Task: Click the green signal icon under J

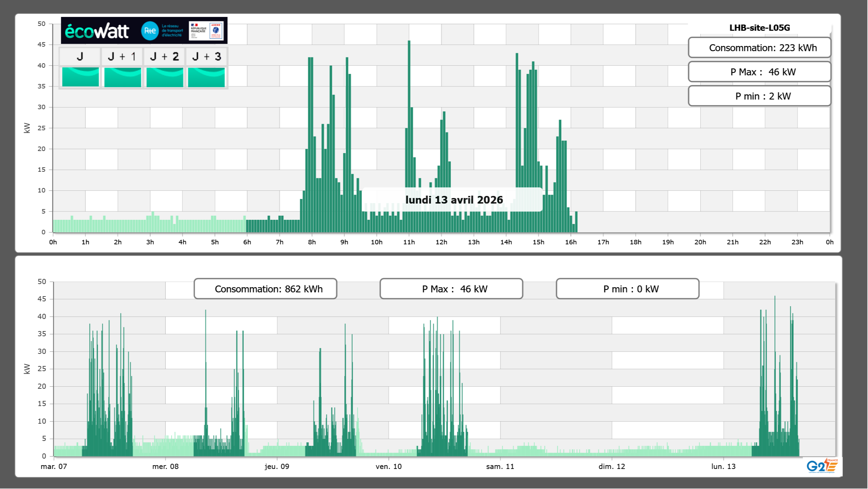Action: [80, 77]
